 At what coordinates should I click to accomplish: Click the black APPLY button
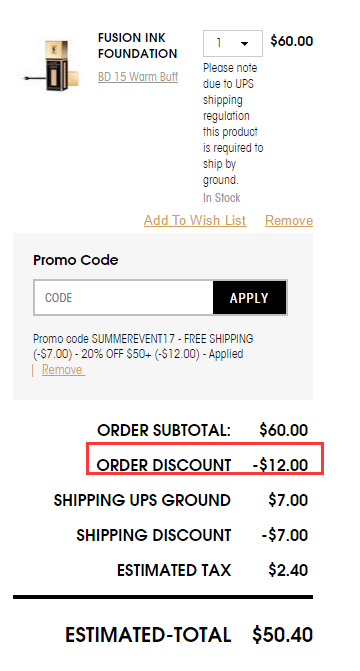249,298
